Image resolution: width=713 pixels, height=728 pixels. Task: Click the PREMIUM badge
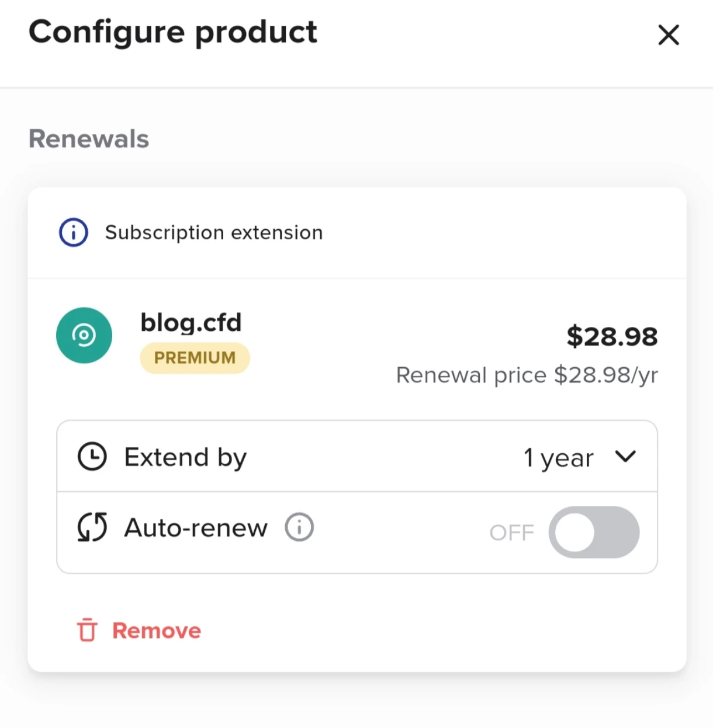click(195, 358)
